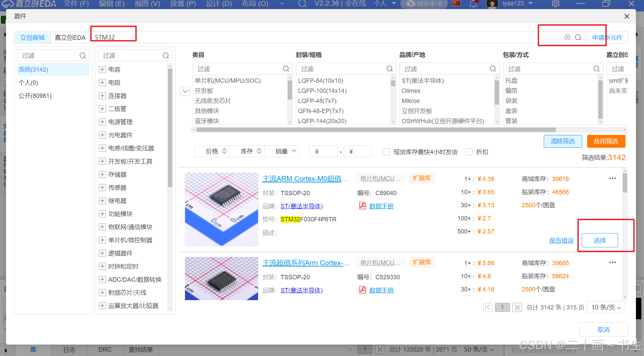Choose ST(意法半导体) brand filter

pyautogui.click(x=423, y=81)
